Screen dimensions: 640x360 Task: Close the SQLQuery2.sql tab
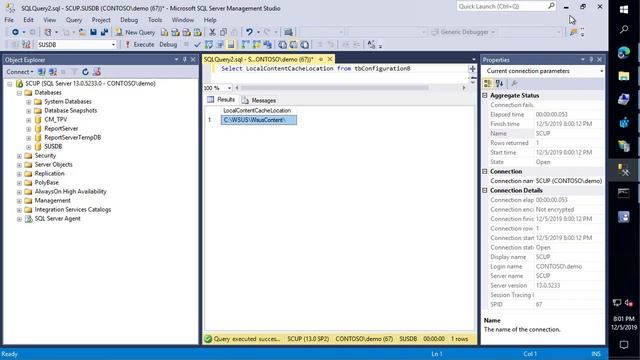tap(330, 60)
